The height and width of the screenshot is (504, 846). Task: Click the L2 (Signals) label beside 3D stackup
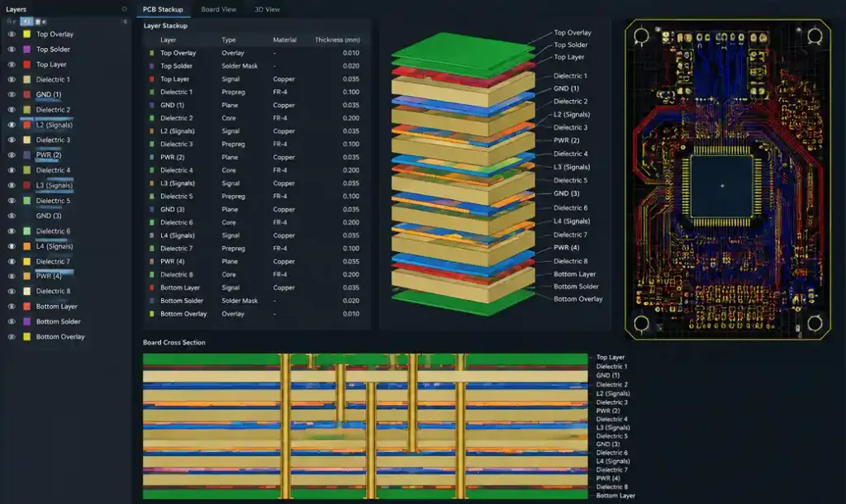pyautogui.click(x=572, y=114)
